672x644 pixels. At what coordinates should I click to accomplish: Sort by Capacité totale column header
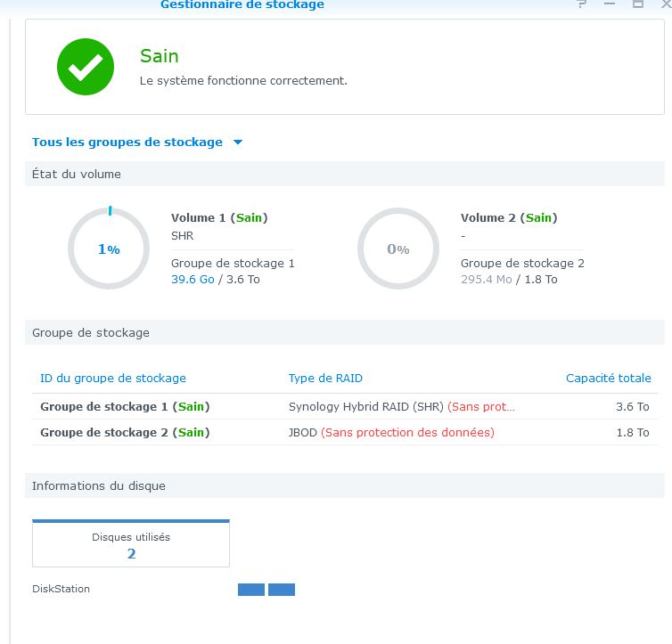608,378
